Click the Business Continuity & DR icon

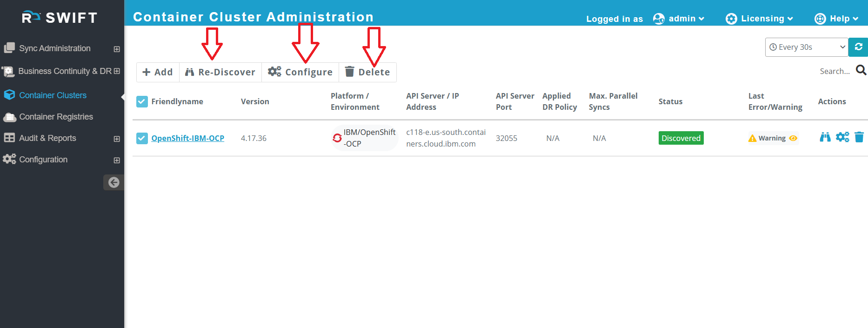8,71
